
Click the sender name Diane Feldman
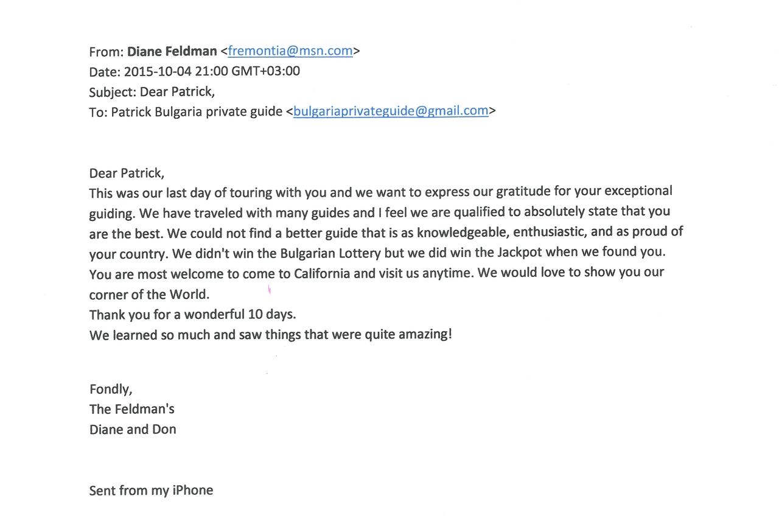coord(172,51)
